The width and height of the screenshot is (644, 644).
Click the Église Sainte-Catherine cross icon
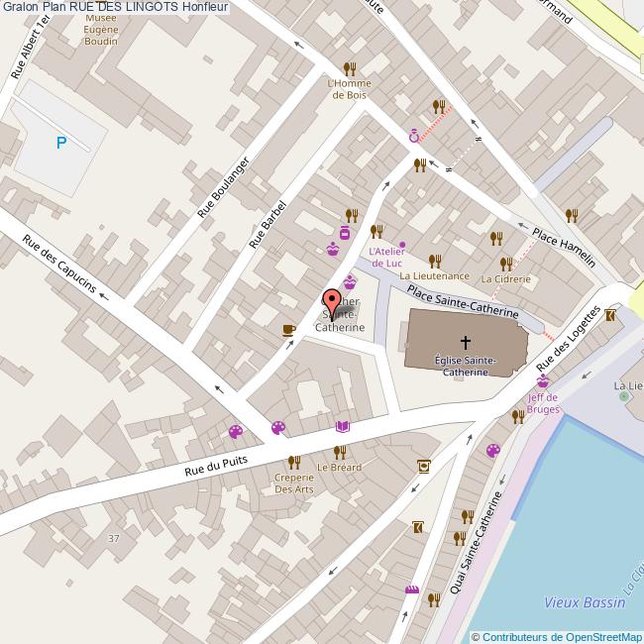click(466, 339)
